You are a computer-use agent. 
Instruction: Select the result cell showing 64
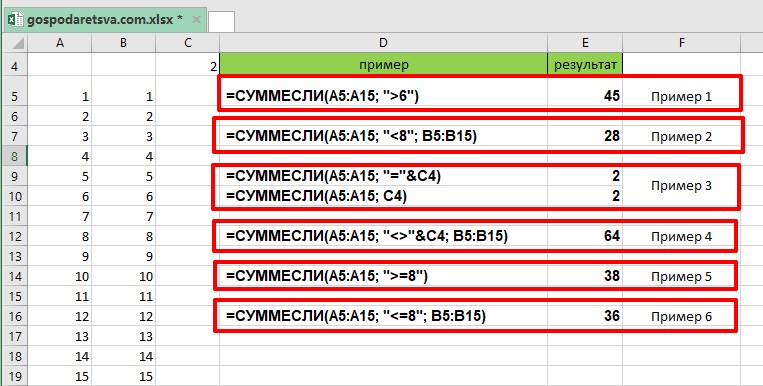[x=585, y=237]
